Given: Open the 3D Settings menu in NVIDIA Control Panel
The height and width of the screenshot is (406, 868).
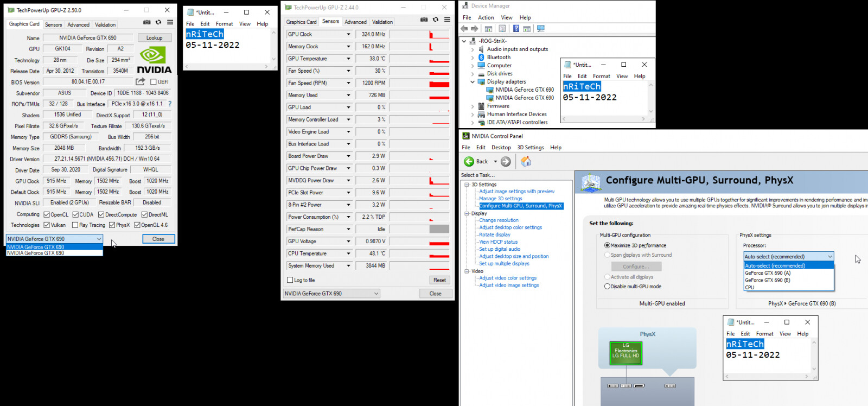Looking at the screenshot, I should pos(530,148).
